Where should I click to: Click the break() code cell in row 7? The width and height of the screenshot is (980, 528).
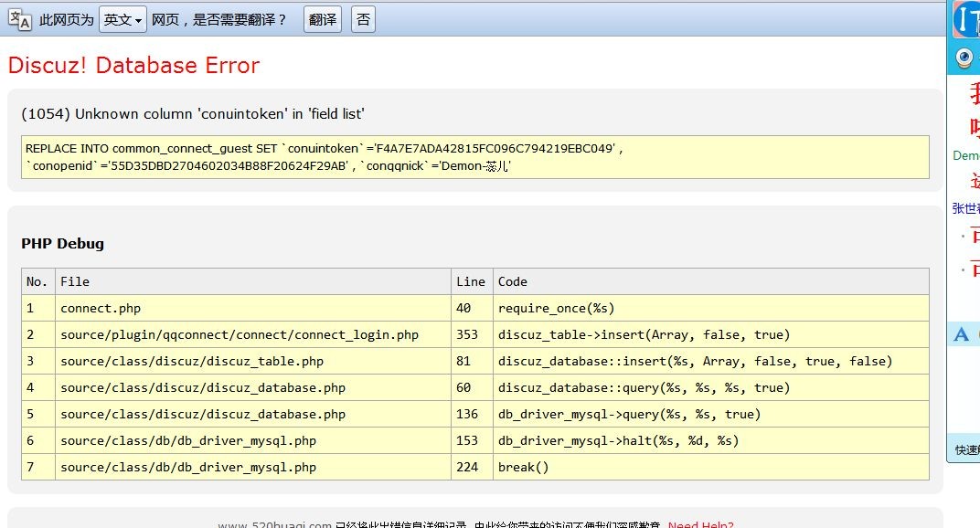[523, 467]
